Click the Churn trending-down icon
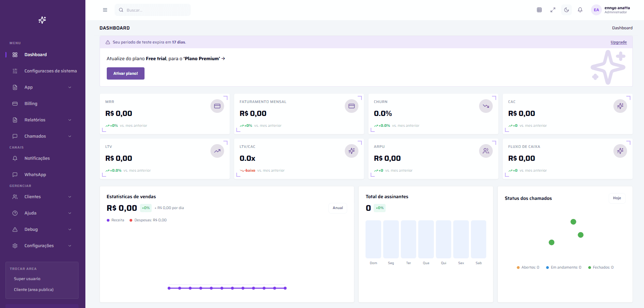Image resolution: width=644 pixels, height=308 pixels. (x=486, y=106)
